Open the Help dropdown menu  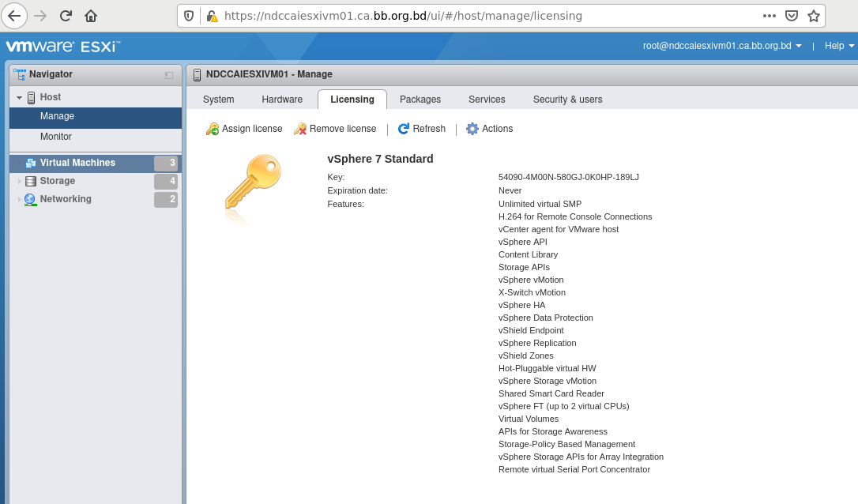pos(839,46)
